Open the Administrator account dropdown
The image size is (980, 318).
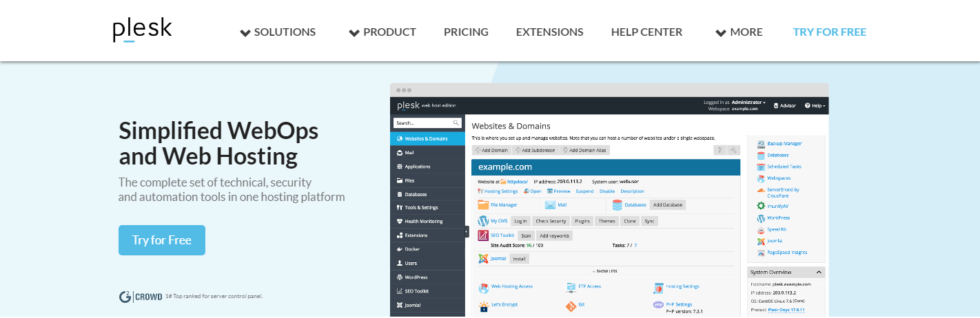coord(748,102)
